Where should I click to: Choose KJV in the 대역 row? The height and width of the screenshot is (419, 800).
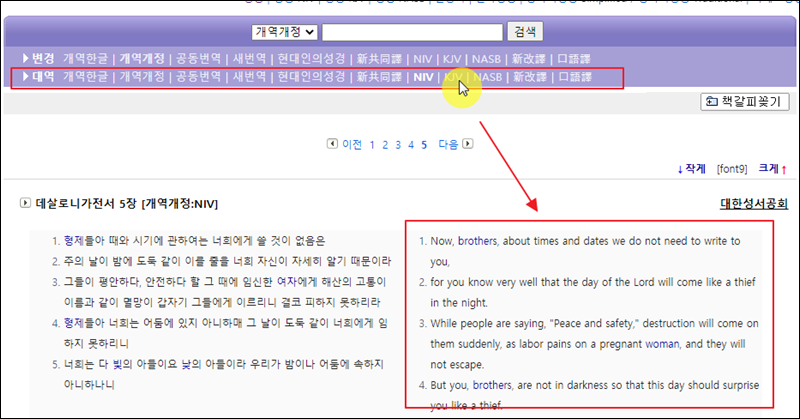pyautogui.click(x=453, y=77)
